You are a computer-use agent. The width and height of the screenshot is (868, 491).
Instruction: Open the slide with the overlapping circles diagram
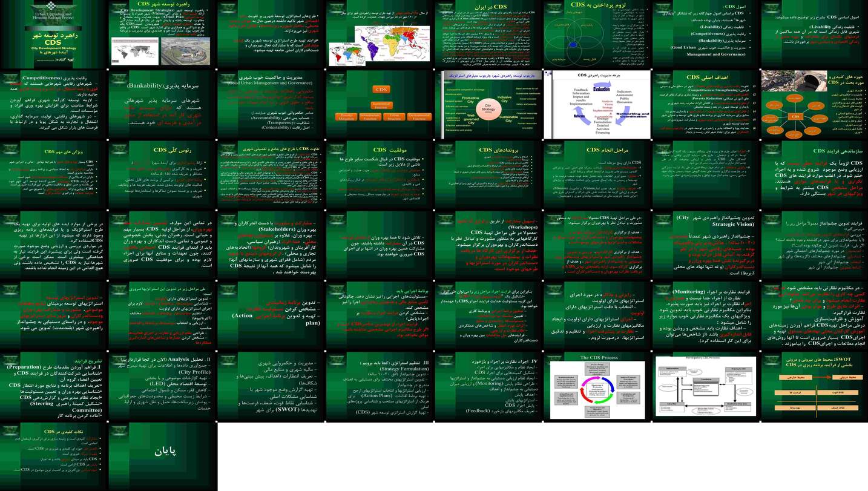tap(596, 34)
